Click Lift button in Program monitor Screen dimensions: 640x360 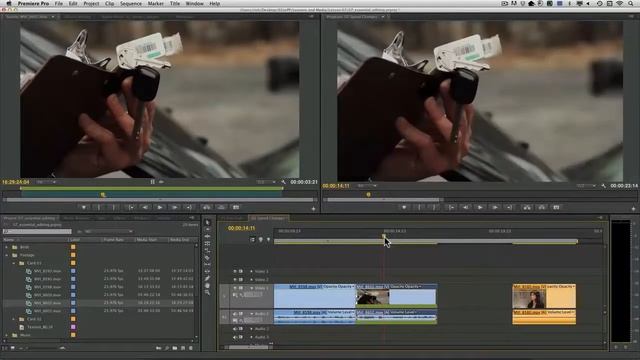[527, 207]
